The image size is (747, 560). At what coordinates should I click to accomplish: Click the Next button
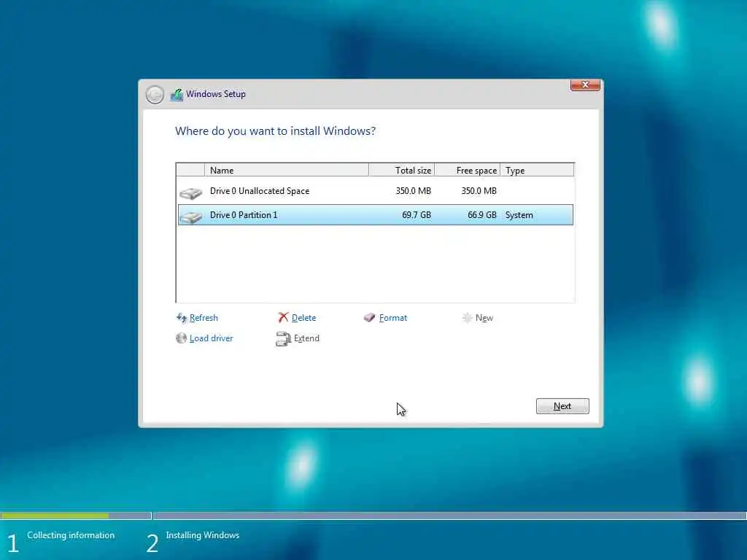[562, 406]
